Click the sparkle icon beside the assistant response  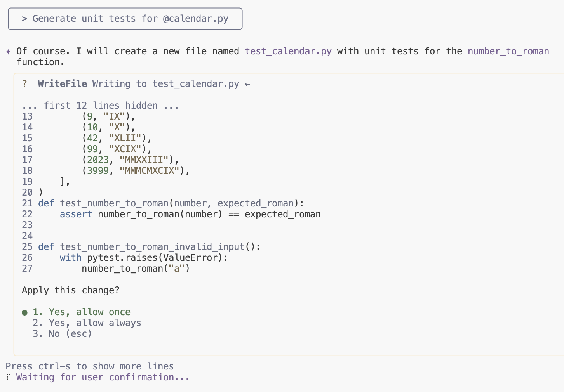9,52
